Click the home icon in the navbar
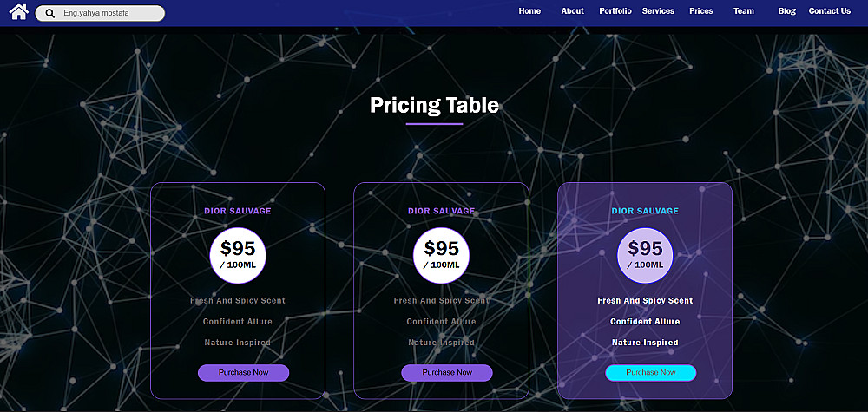The height and width of the screenshot is (412, 868). tap(19, 12)
